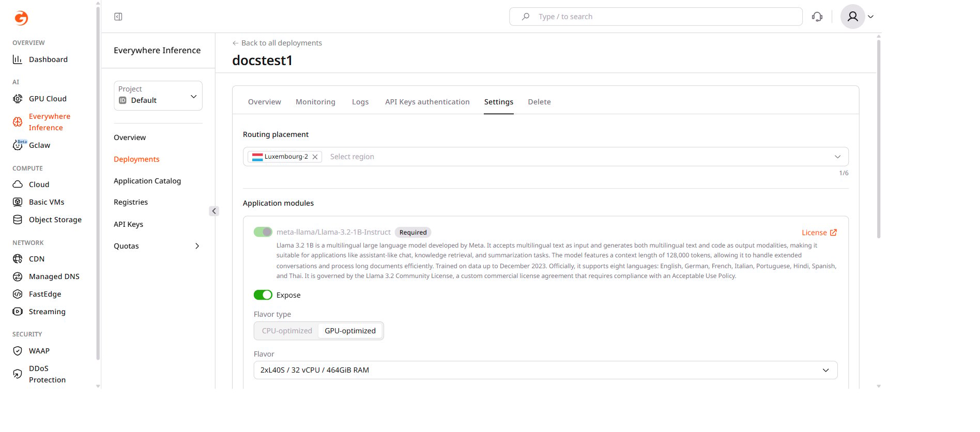Viewport: 980px width, 432px height.
Task: Open the API Keys authentication tab
Action: (427, 102)
